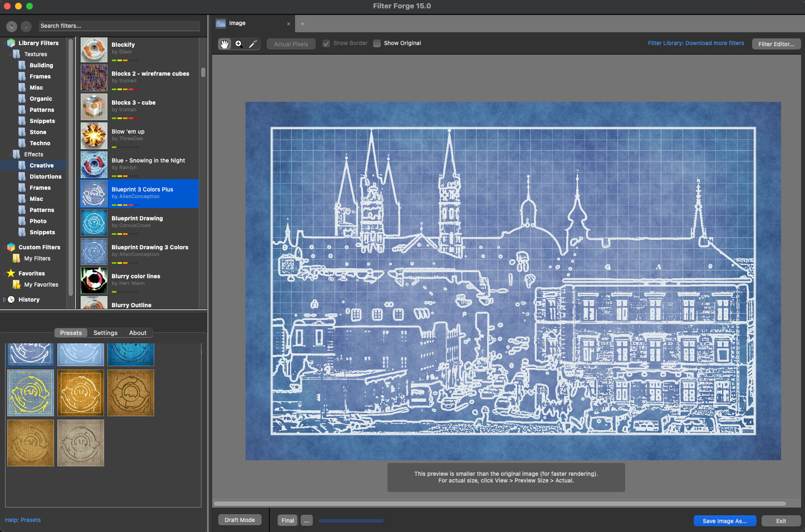Open the About tab
This screenshot has width=805, height=532.
click(138, 333)
